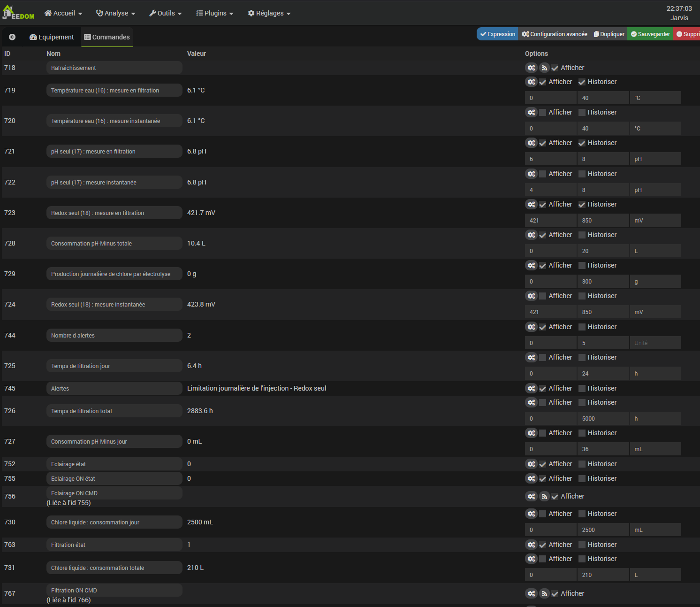Toggle Afficher for Nombre d alertes

543,327
